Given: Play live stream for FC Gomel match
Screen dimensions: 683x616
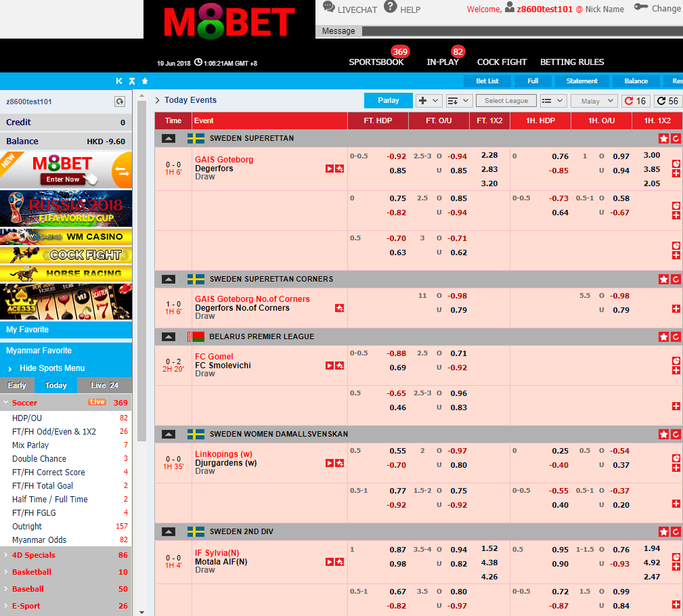Looking at the screenshot, I should [330, 366].
